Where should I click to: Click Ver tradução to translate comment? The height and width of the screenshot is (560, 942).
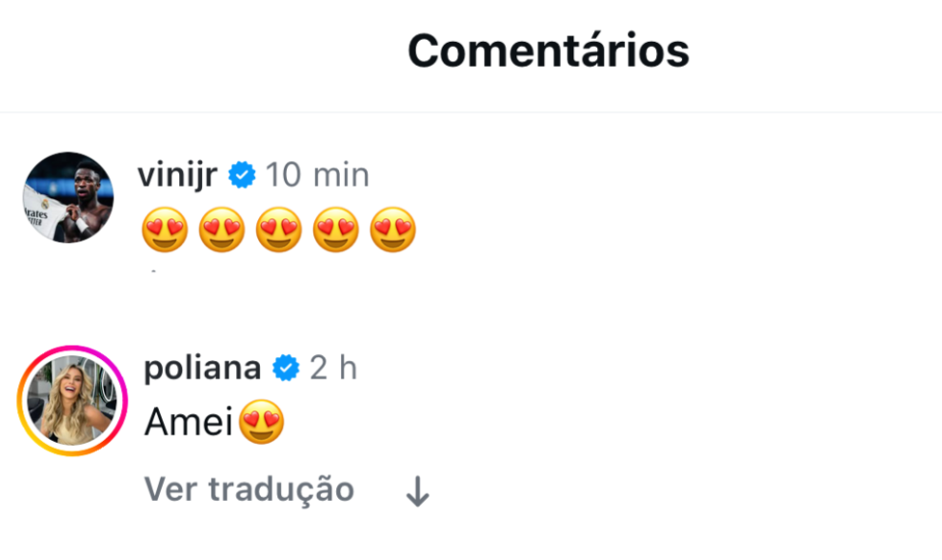249,490
